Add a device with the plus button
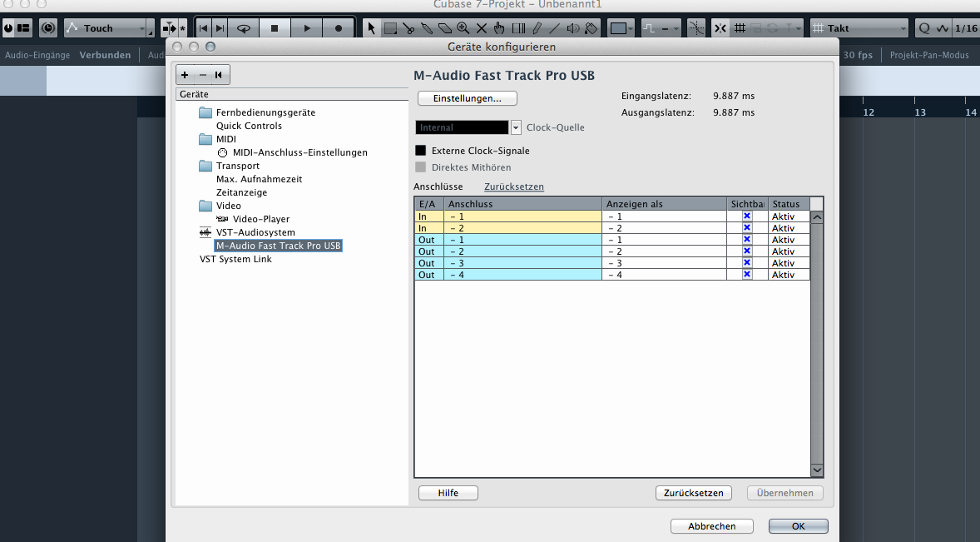This screenshot has width=980, height=542. tap(185, 75)
